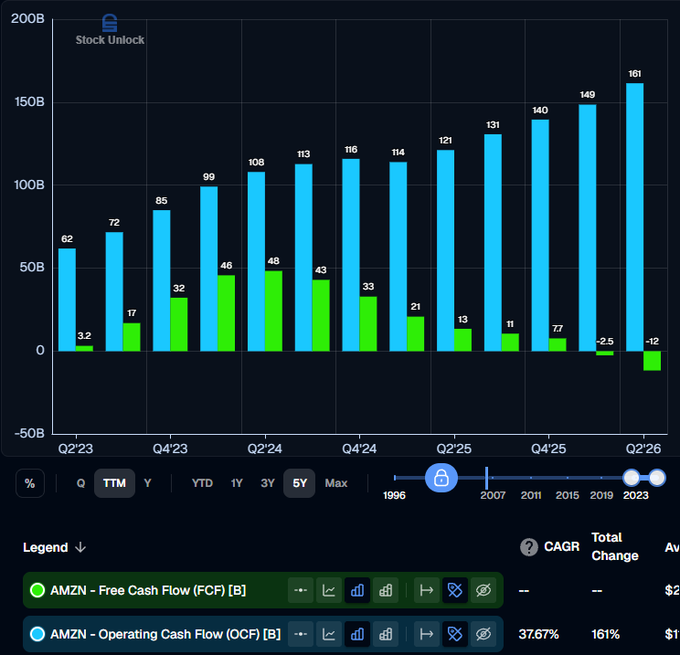Switch Free Cash Flow series to line chart
The image size is (680, 655).
tap(329, 590)
